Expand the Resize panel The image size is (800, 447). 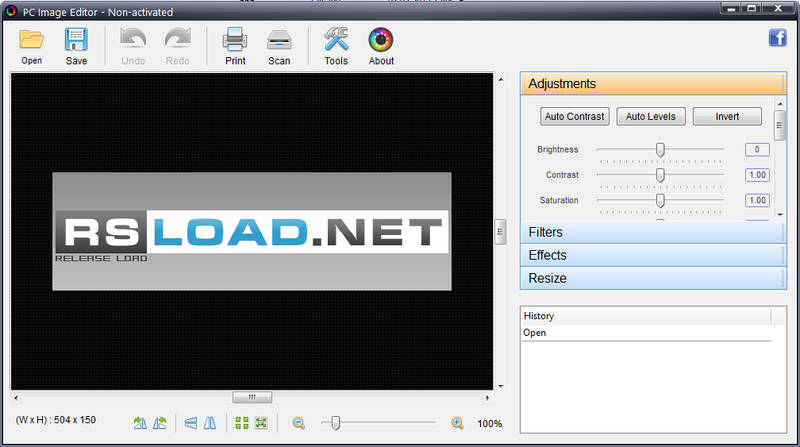point(653,278)
